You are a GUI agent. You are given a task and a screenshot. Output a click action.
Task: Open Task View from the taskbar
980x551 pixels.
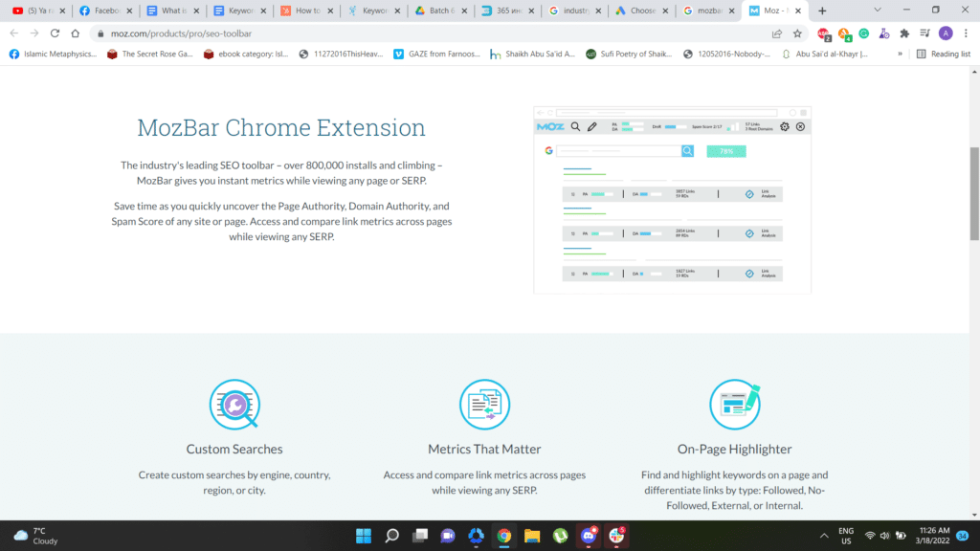tap(420, 536)
